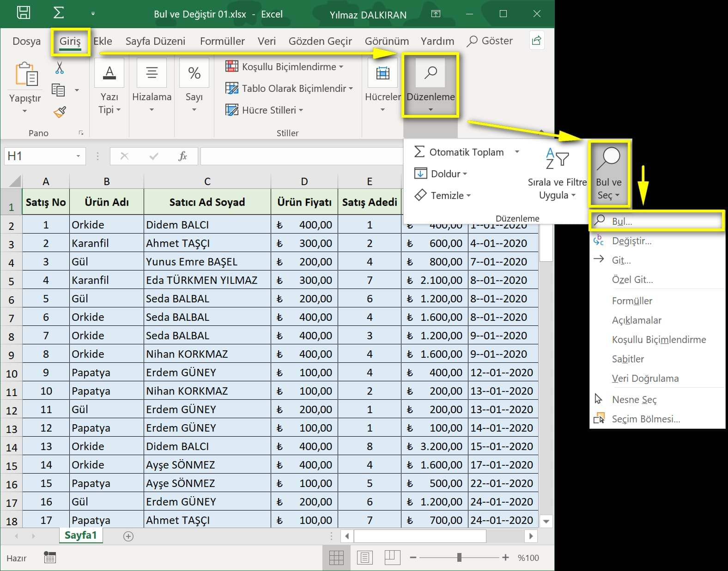
Task: Select Git... from the menu
Action: click(657, 260)
